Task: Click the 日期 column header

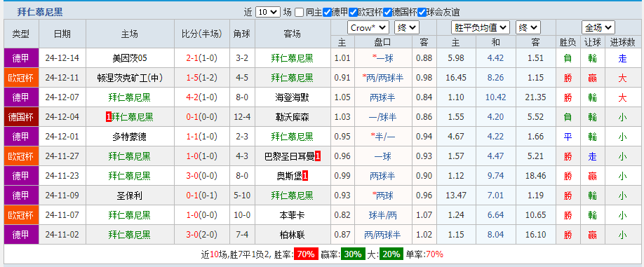Action: pos(62,34)
